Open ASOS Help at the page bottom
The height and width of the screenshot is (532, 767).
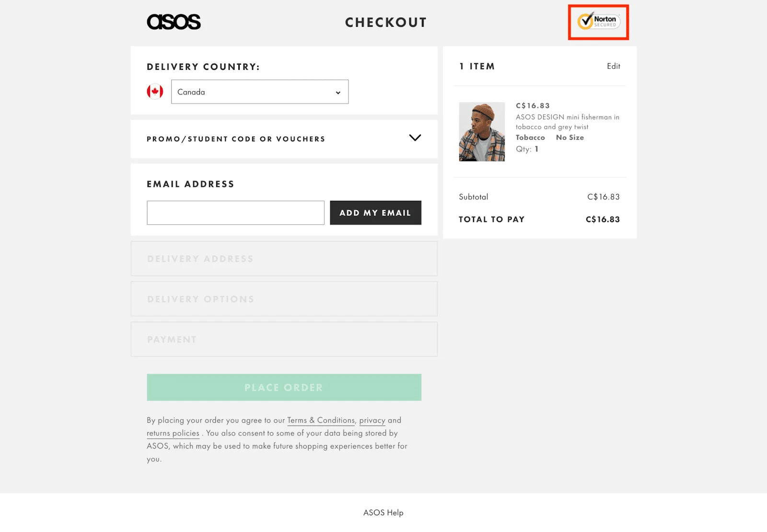383,512
